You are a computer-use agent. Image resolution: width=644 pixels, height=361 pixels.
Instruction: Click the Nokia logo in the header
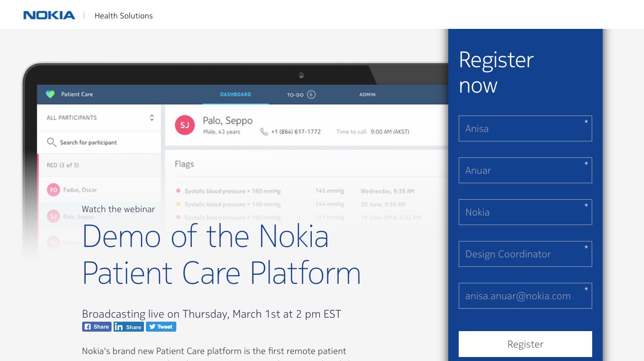(49, 15)
